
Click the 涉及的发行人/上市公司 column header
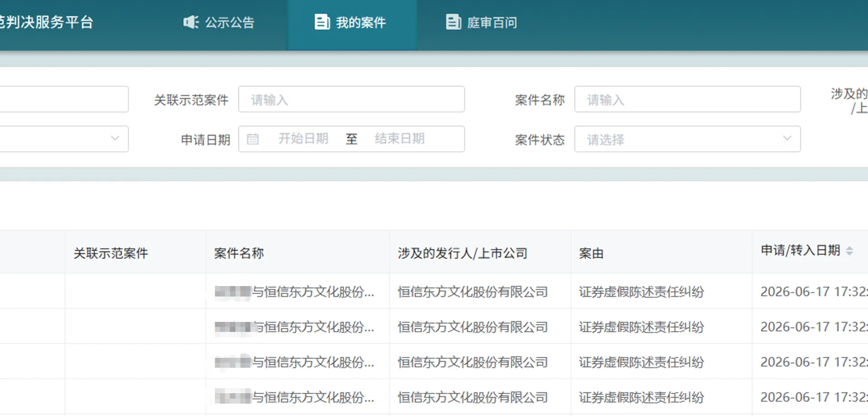[462, 253]
